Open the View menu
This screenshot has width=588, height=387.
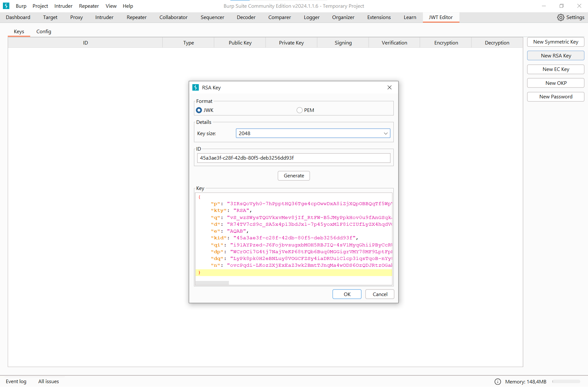tap(111, 6)
